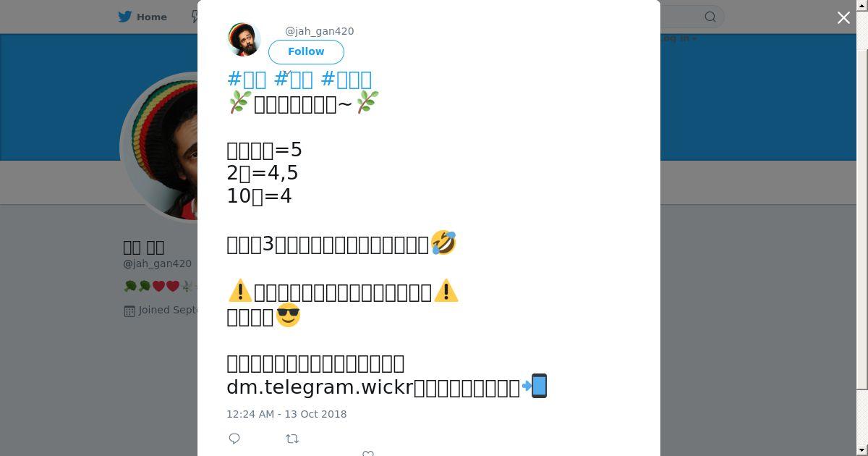
Task: Click the Moments lightning icon in the navbar
Action: (195, 17)
